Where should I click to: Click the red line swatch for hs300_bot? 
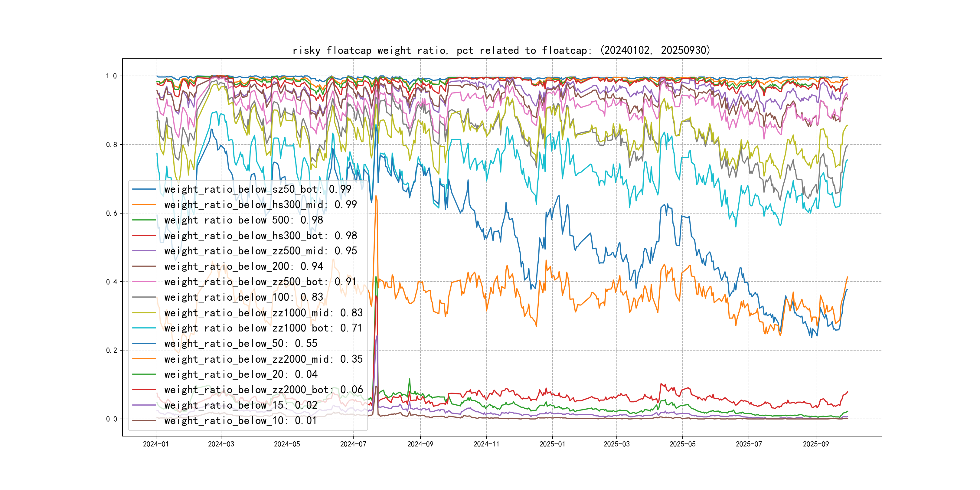tap(144, 236)
